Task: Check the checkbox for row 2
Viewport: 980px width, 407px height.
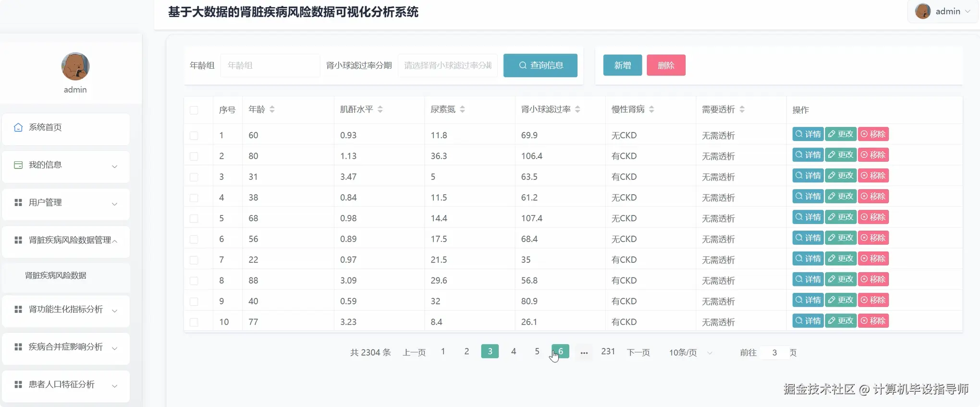Action: click(194, 156)
